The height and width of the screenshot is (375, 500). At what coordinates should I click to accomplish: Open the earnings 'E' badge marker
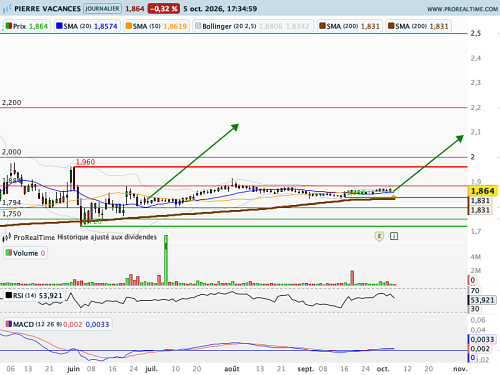[x=379, y=236]
